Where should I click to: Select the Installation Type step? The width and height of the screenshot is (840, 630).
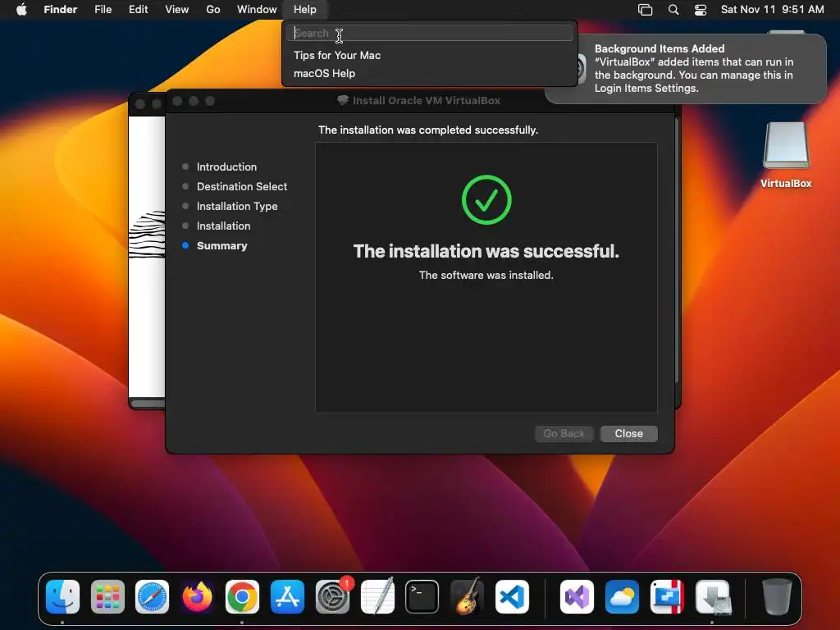pos(237,206)
